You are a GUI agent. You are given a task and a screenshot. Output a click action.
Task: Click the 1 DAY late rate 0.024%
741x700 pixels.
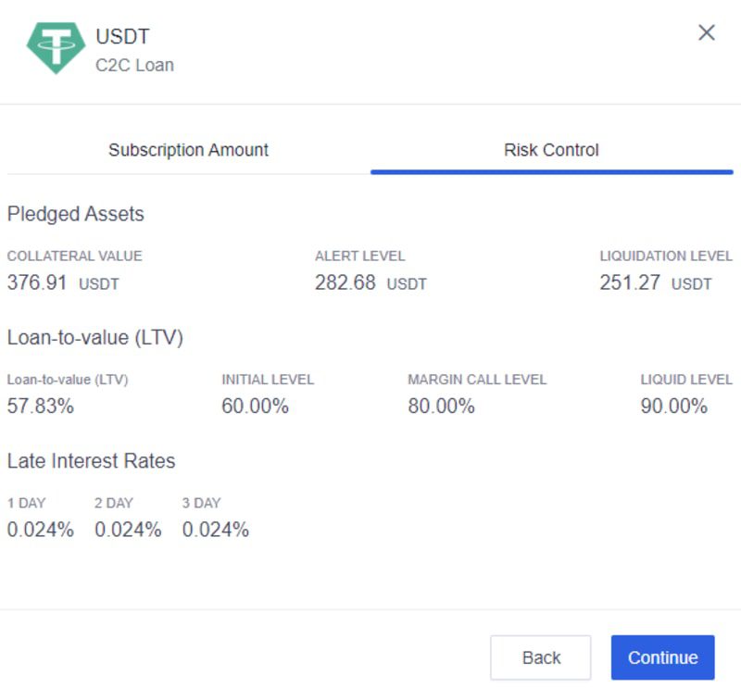[x=41, y=530]
